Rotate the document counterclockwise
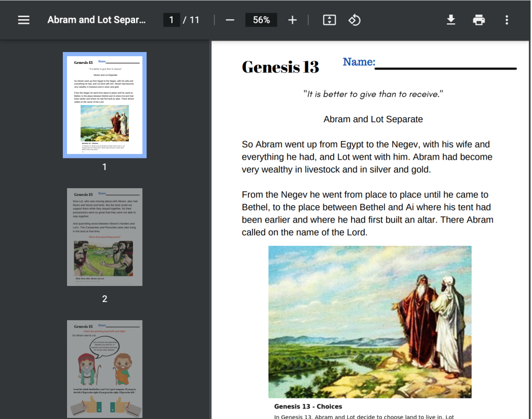This screenshot has height=419, width=532. tap(354, 20)
